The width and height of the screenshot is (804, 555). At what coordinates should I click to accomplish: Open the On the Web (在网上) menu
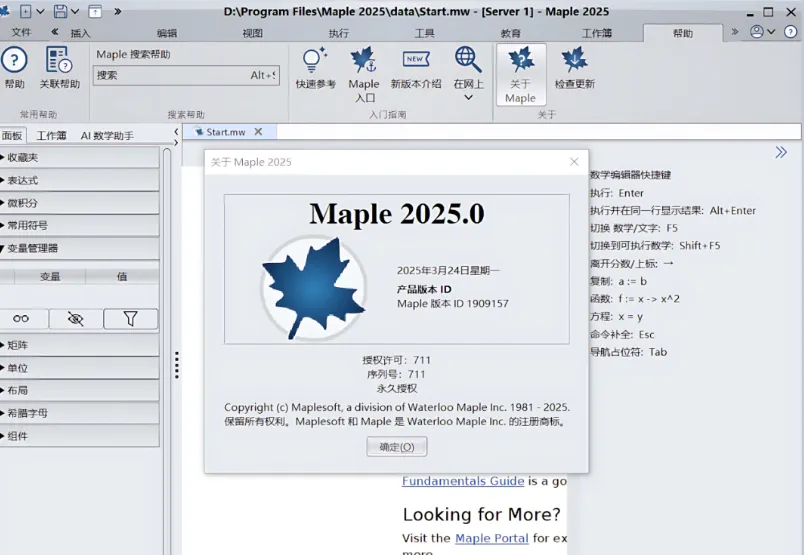[x=468, y=75]
